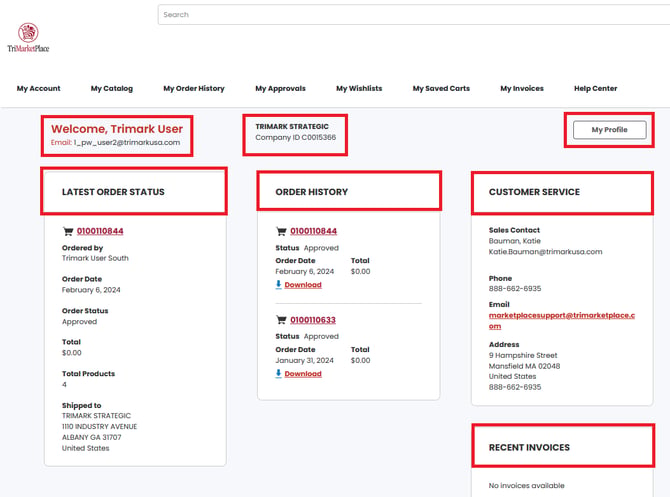Screen dimensions: 670x497
Task: Open My Invoices page
Action: coord(522,88)
